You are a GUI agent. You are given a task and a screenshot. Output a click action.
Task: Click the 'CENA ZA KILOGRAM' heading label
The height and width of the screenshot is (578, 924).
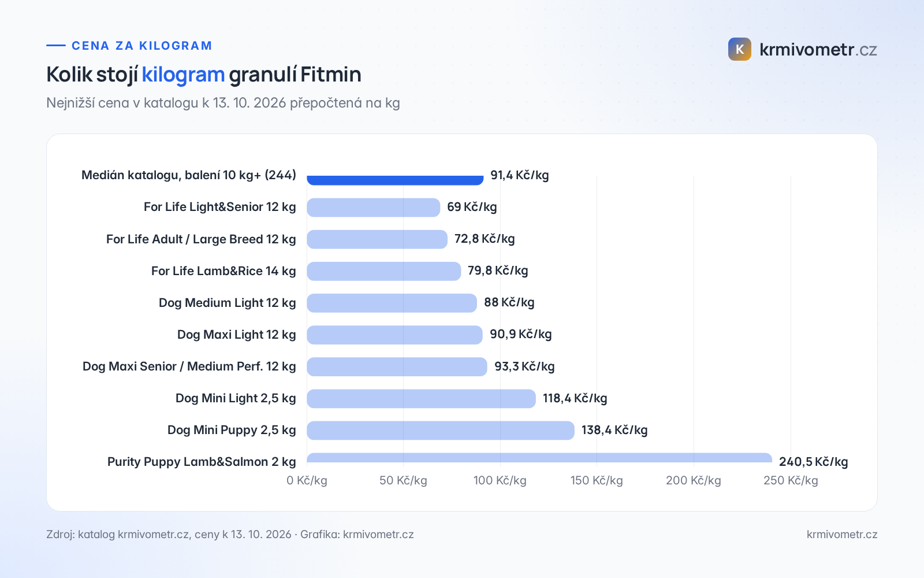click(x=142, y=46)
